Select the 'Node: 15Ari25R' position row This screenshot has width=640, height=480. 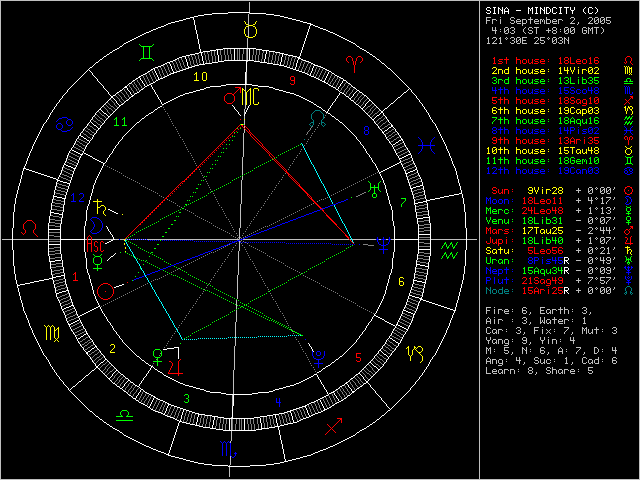[x=560, y=291]
